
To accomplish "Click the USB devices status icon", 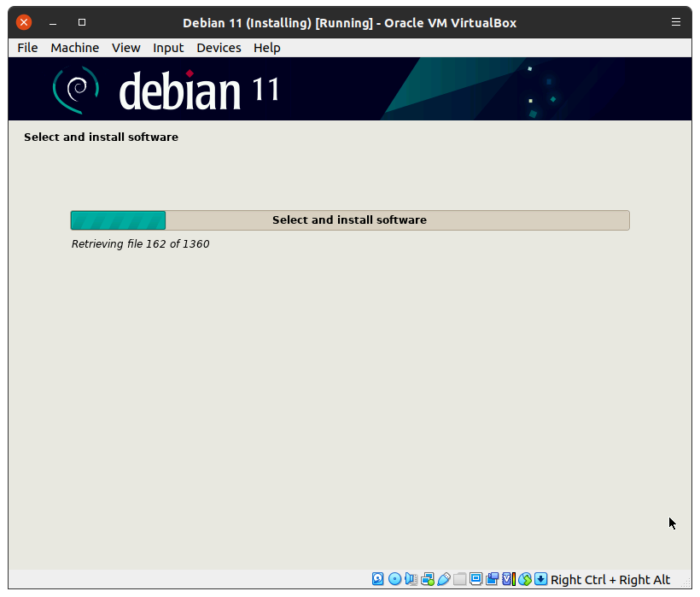I will (443, 579).
